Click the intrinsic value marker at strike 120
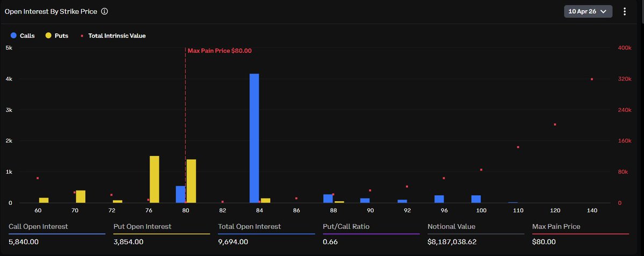This screenshot has height=256, width=644. 555,125
